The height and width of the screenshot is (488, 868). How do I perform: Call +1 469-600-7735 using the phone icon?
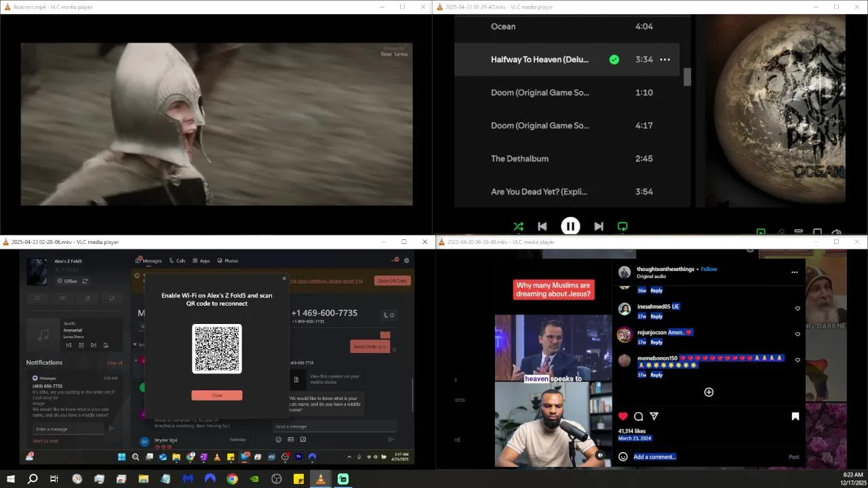385,315
